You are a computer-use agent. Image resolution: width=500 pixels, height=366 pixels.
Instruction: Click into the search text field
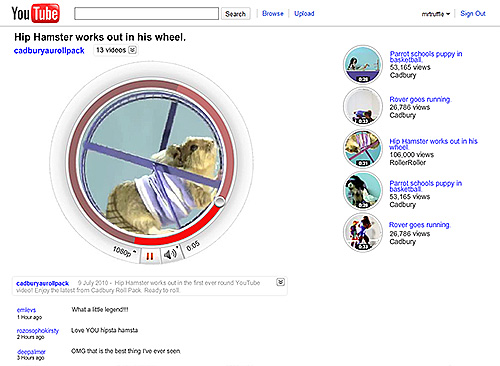tap(146, 14)
